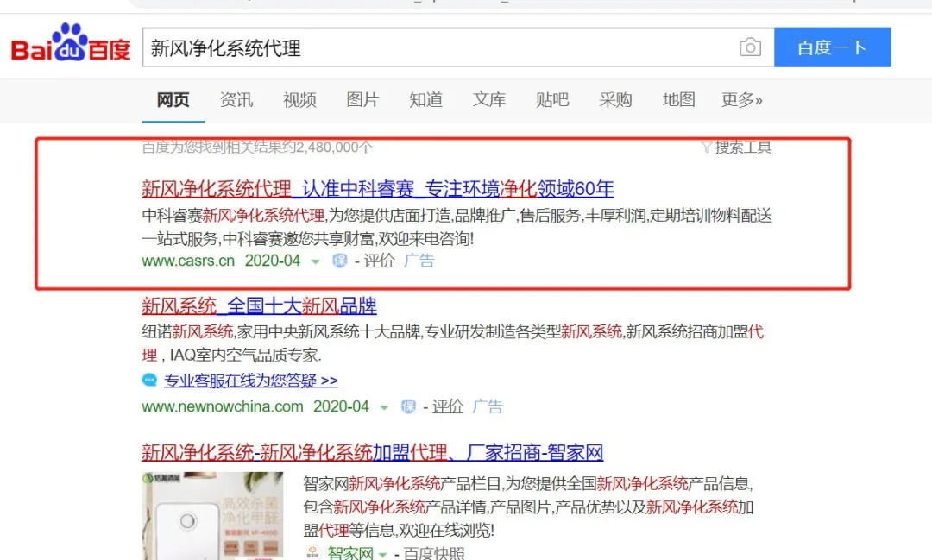Visit the www.casrs.cn URL link
The image size is (932, 560).
coord(188,261)
